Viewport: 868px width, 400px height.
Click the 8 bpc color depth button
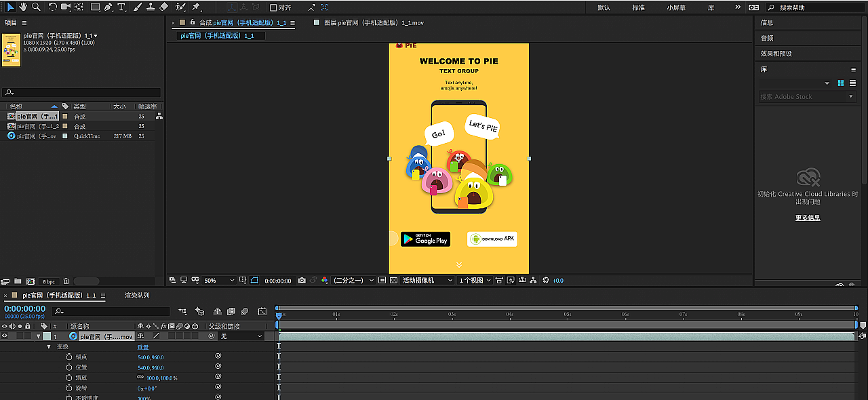click(x=49, y=281)
